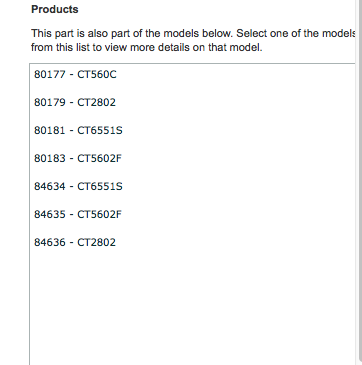Viewport: 362px width, 365px height.
Task: Select the CT560C model row
Action: point(75,74)
